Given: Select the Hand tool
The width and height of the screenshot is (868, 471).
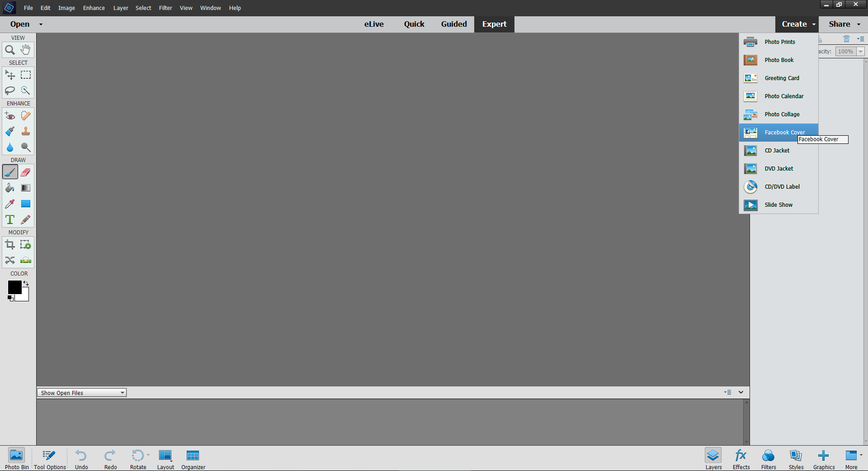Looking at the screenshot, I should [x=26, y=50].
